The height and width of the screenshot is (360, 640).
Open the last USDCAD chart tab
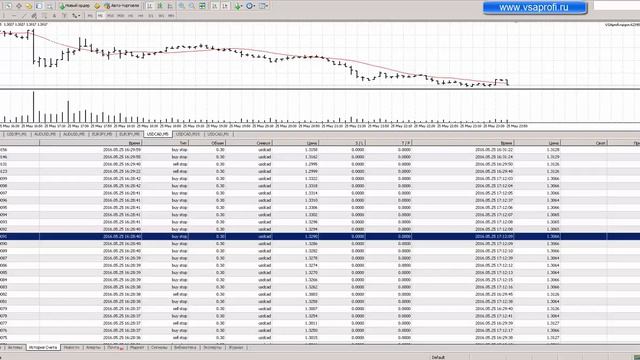click(x=218, y=134)
